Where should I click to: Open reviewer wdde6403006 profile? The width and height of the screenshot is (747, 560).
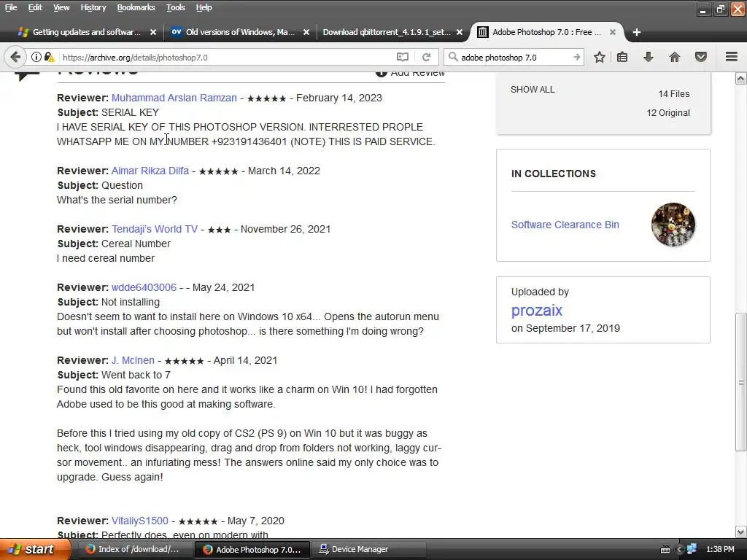click(144, 287)
